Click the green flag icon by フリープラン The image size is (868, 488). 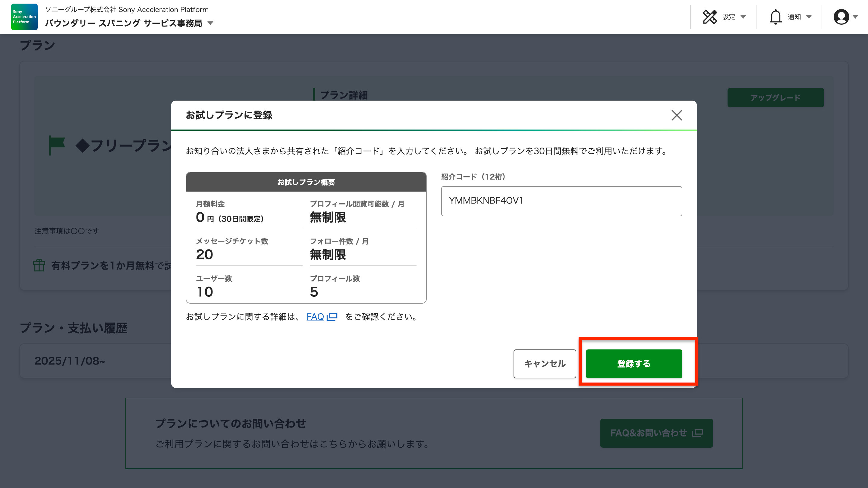(57, 145)
